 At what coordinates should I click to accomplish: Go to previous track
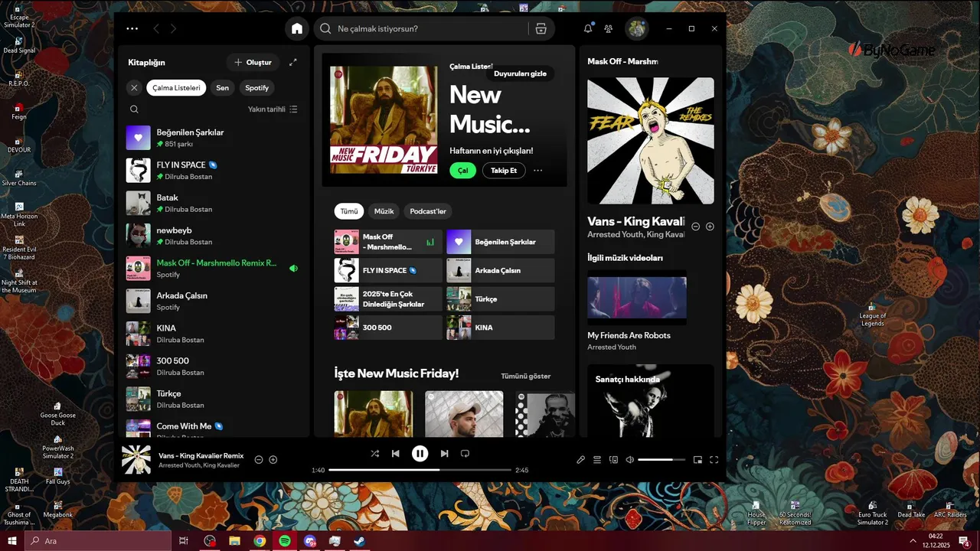(x=395, y=454)
